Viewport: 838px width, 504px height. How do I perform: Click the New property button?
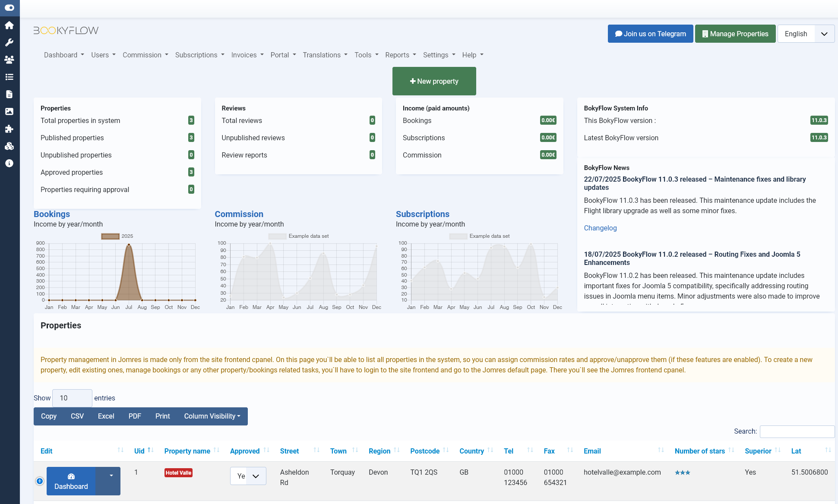[434, 81]
